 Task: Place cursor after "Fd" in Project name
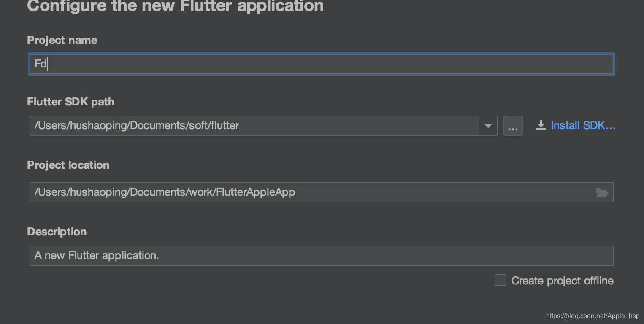click(x=48, y=64)
